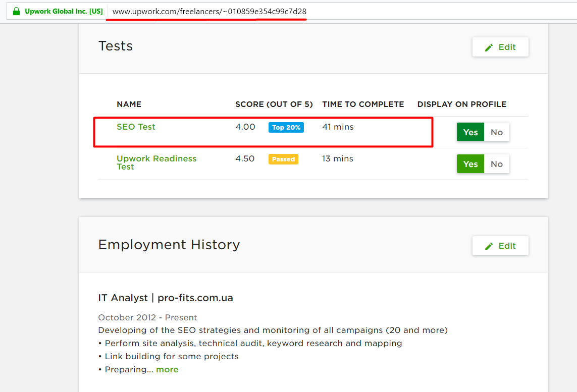Click the Passed badge

283,159
